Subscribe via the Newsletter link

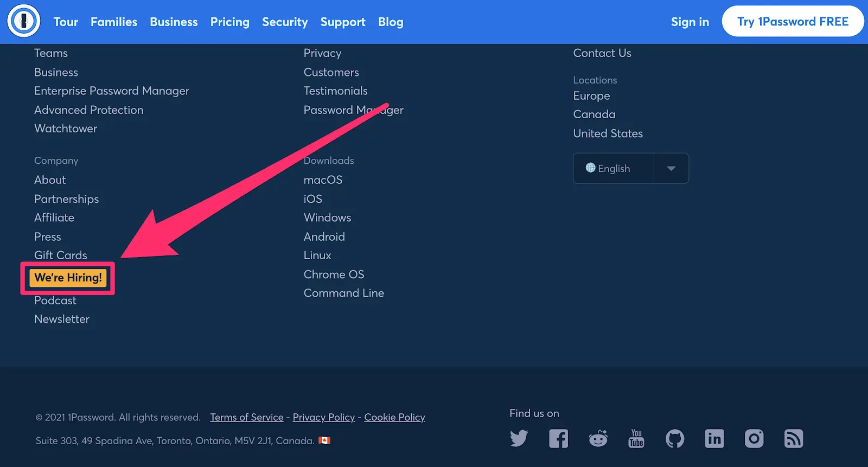click(x=62, y=319)
